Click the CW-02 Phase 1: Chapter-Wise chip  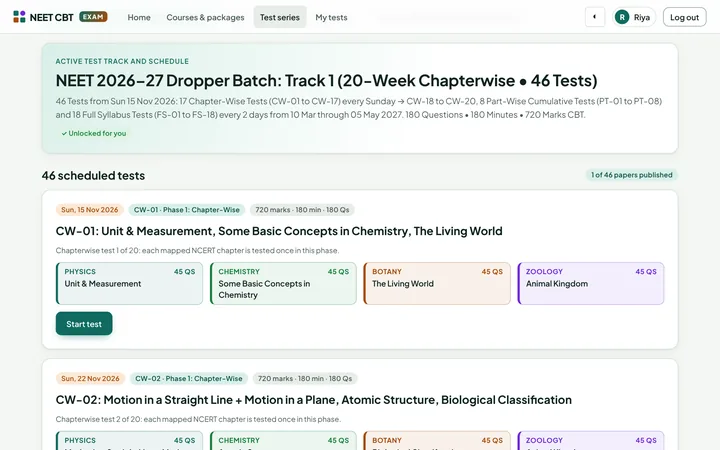[189, 378]
